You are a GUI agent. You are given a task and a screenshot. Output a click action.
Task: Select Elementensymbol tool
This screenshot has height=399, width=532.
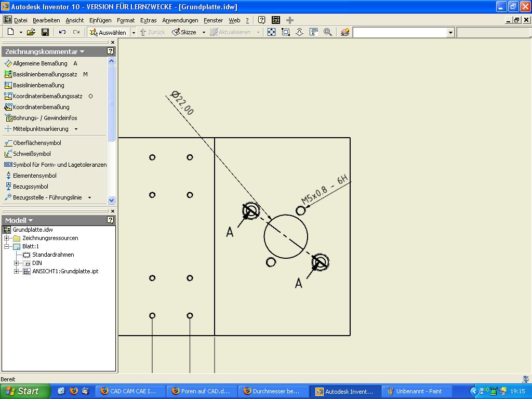(30, 176)
